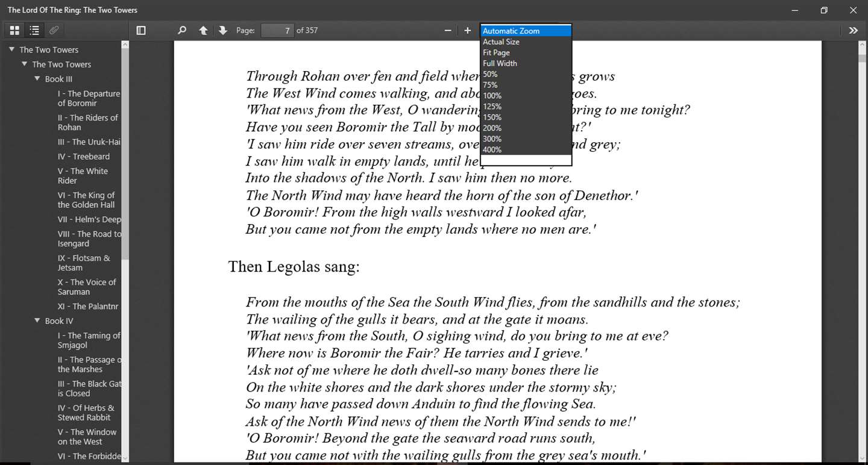Go to next page arrow
This screenshot has width=868, height=465.
[223, 30]
